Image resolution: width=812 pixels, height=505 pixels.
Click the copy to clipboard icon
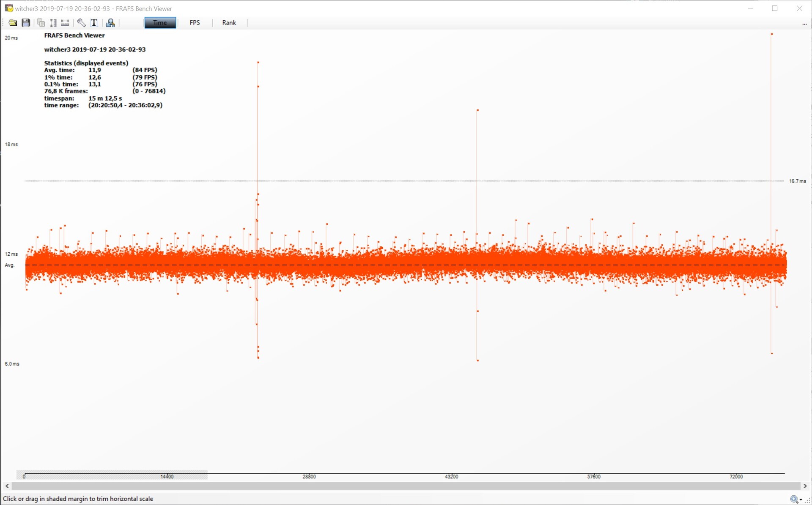pos(41,23)
